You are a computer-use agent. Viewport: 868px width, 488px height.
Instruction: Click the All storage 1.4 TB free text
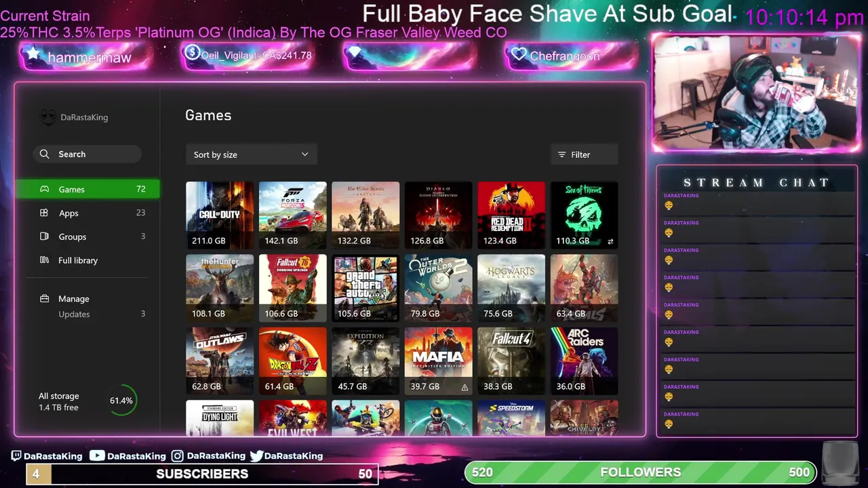[58, 401]
